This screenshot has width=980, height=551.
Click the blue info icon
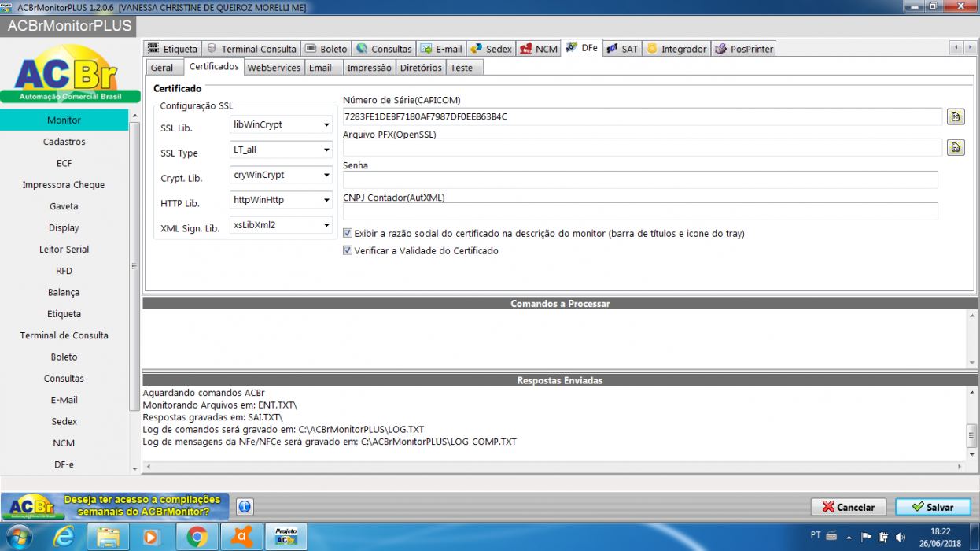(x=244, y=507)
